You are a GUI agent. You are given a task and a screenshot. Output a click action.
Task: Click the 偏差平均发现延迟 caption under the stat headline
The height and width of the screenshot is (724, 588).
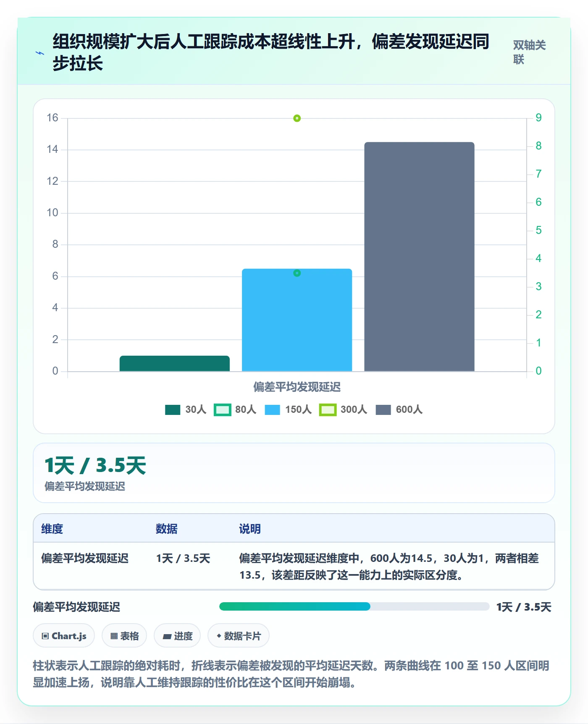click(85, 486)
